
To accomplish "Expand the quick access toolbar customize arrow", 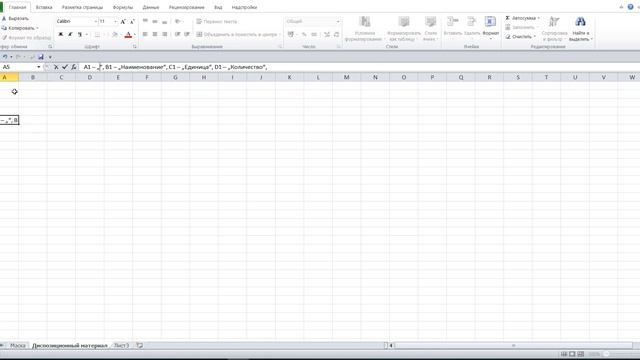I will pos(50,57).
